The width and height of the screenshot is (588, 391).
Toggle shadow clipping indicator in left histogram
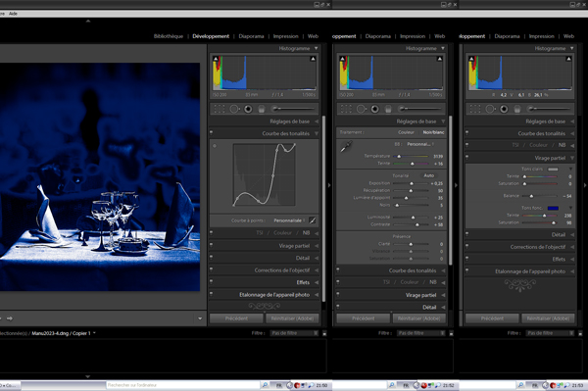[x=216, y=59]
